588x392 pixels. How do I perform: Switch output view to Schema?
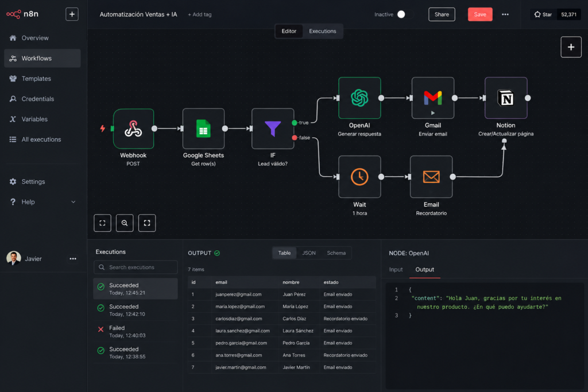point(336,253)
